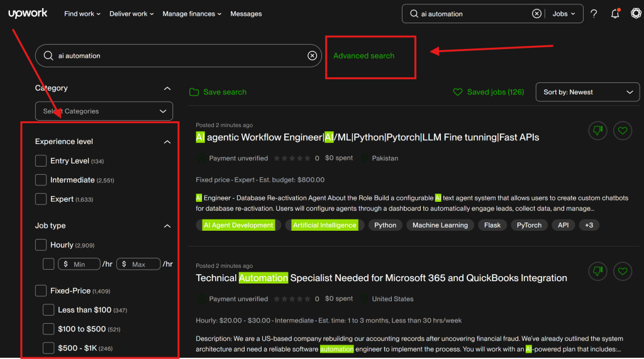Open the Jobs search scope dropdown
Image resolution: width=644 pixels, height=359 pixels.
[563, 14]
